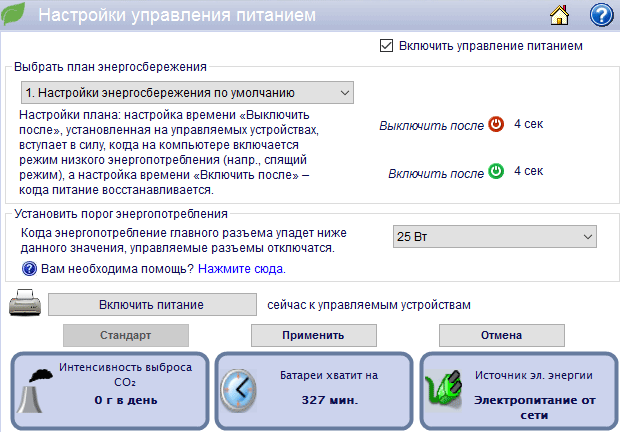Image resolution: width=620 pixels, height=435 pixels.
Task: Click Настройки управления питанием title
Action: [177, 15]
